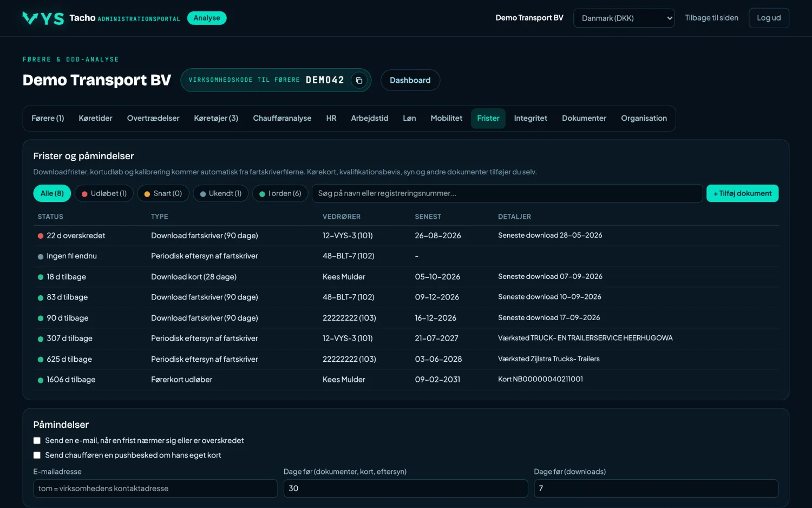The image size is (812, 508).
Task: Click the STATUS column header
Action: 50,217
